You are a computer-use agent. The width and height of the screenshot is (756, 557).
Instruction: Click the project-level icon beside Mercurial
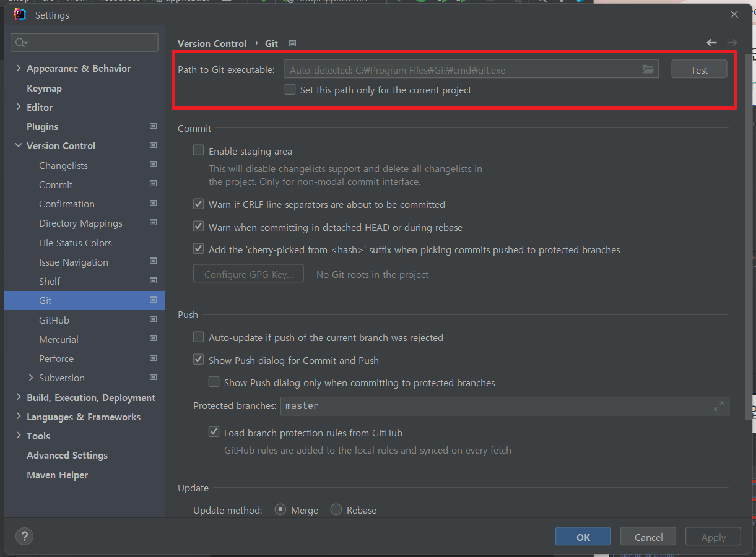(153, 339)
